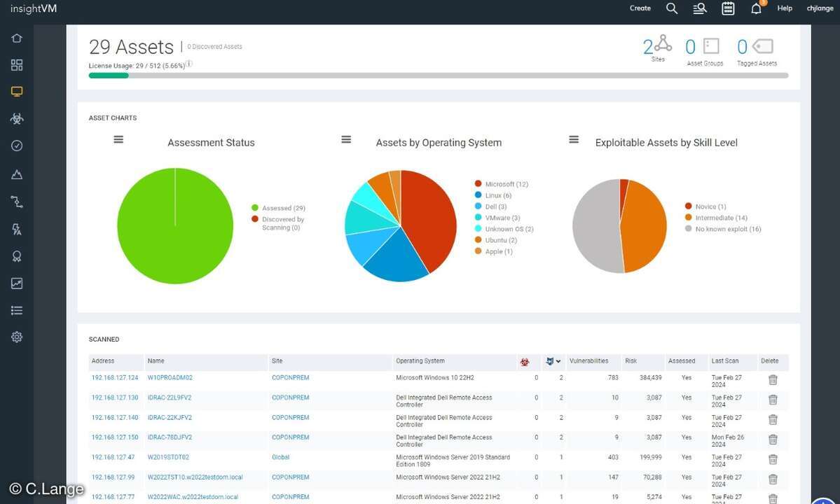Open the Assessment Status chart hamburger menu
This screenshot has height=504, width=840.
[x=118, y=140]
